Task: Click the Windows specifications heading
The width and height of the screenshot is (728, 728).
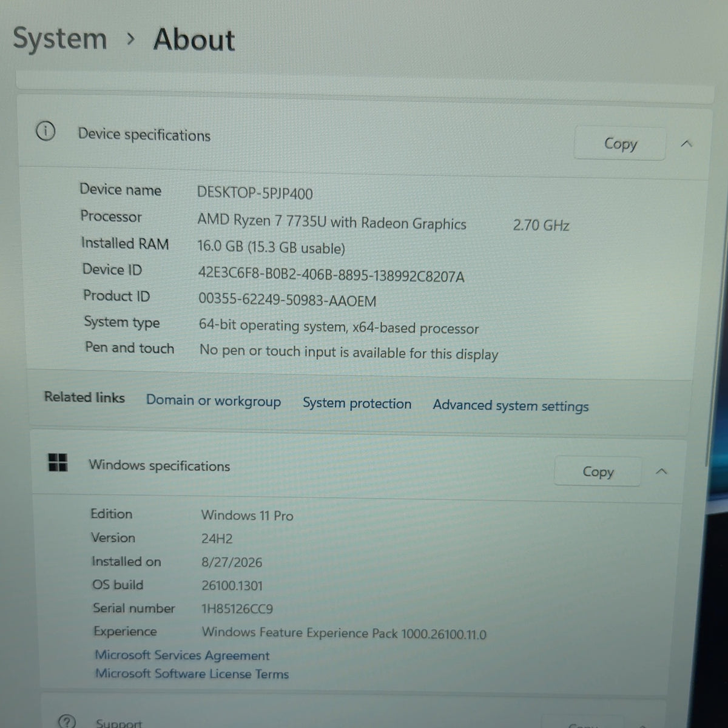Action: tap(160, 466)
